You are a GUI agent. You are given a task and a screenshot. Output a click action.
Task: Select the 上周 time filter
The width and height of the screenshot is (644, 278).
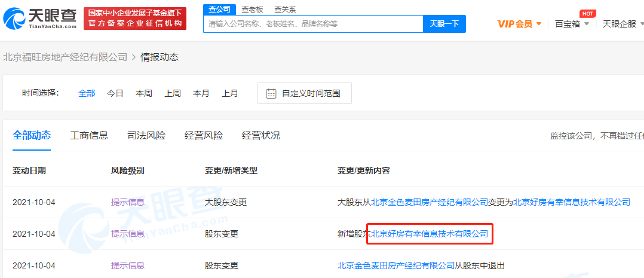tap(173, 93)
